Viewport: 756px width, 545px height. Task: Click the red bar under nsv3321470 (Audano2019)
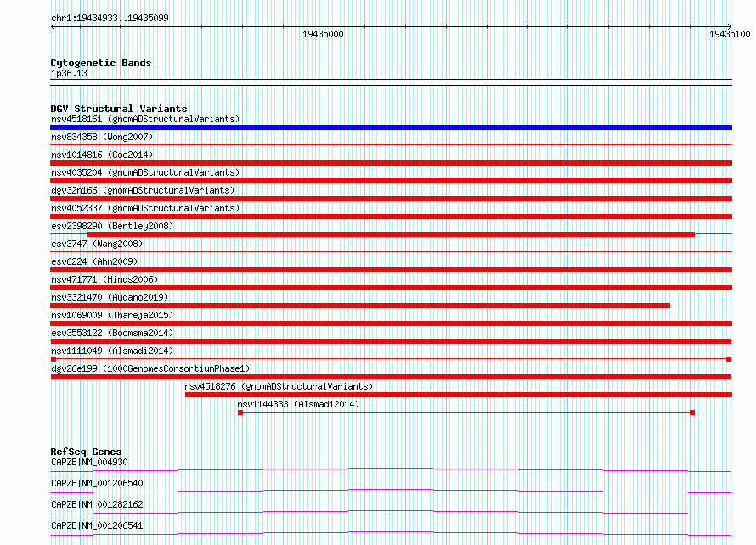[x=360, y=306]
